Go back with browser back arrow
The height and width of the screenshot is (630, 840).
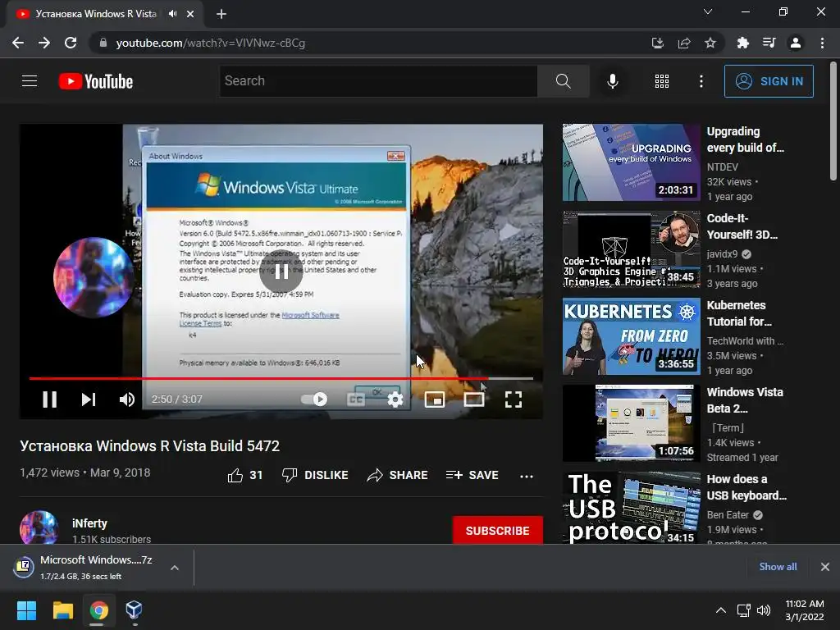pos(18,43)
